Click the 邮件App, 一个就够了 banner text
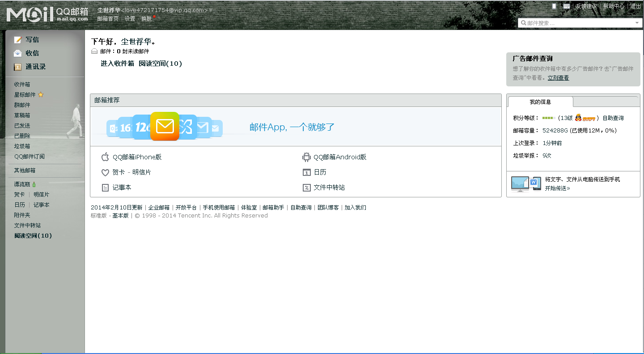The image size is (644, 354). coord(292,127)
